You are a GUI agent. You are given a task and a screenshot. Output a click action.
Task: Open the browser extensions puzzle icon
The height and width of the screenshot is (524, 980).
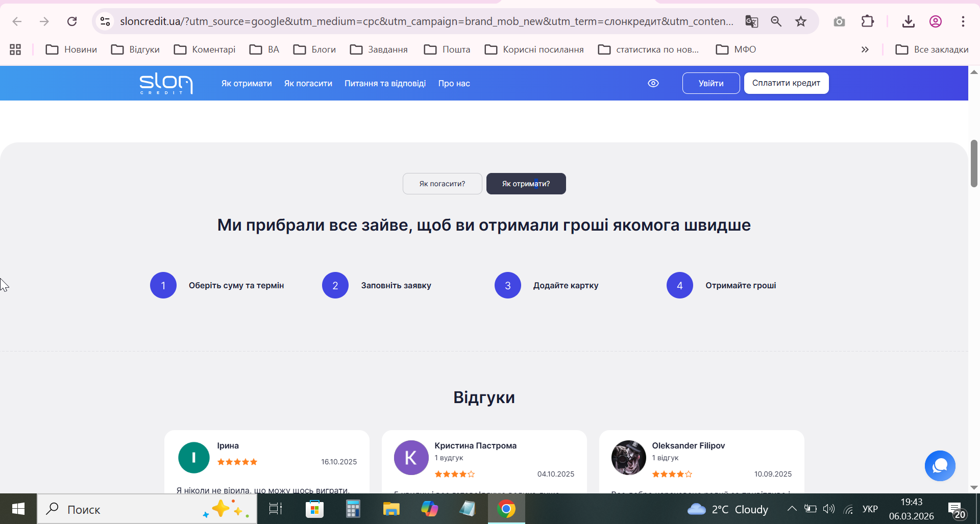click(x=867, y=21)
